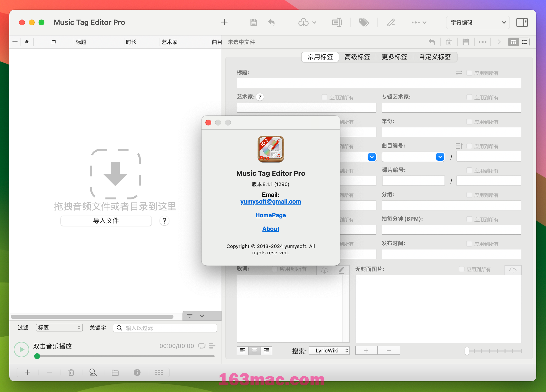Click the swap title/artist arrows icon
The width and height of the screenshot is (546, 392).
click(459, 73)
